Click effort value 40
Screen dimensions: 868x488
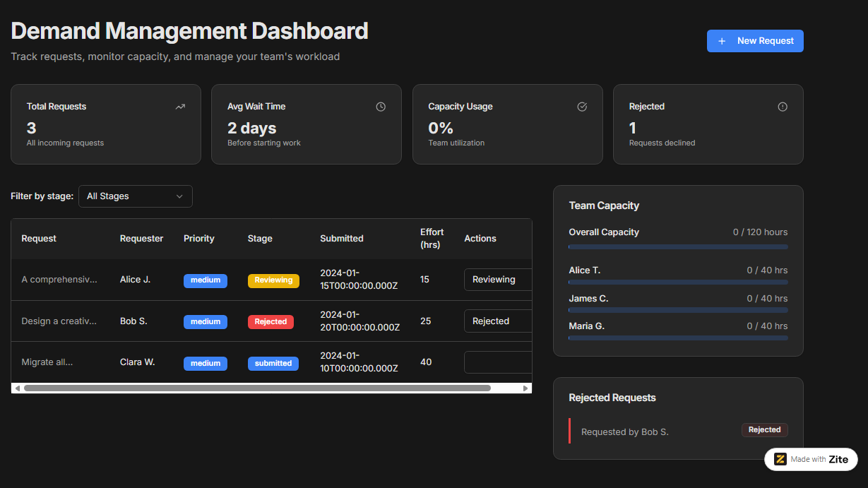pyautogui.click(x=426, y=362)
